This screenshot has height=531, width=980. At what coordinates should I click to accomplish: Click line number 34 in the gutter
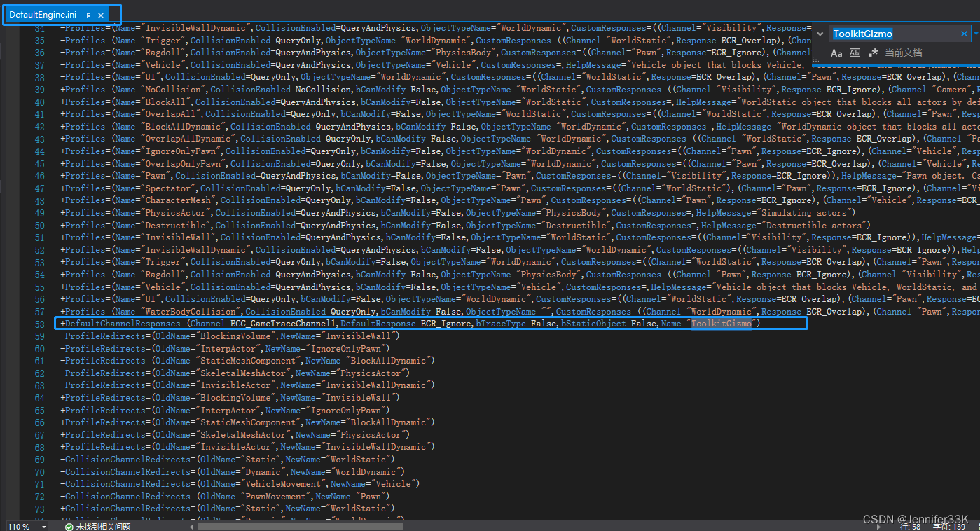pyautogui.click(x=39, y=28)
